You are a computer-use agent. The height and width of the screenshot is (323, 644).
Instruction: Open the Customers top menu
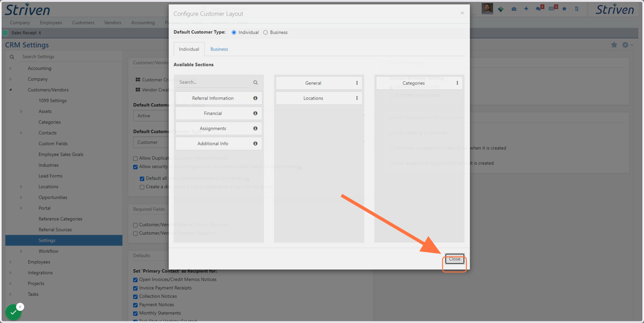point(83,23)
